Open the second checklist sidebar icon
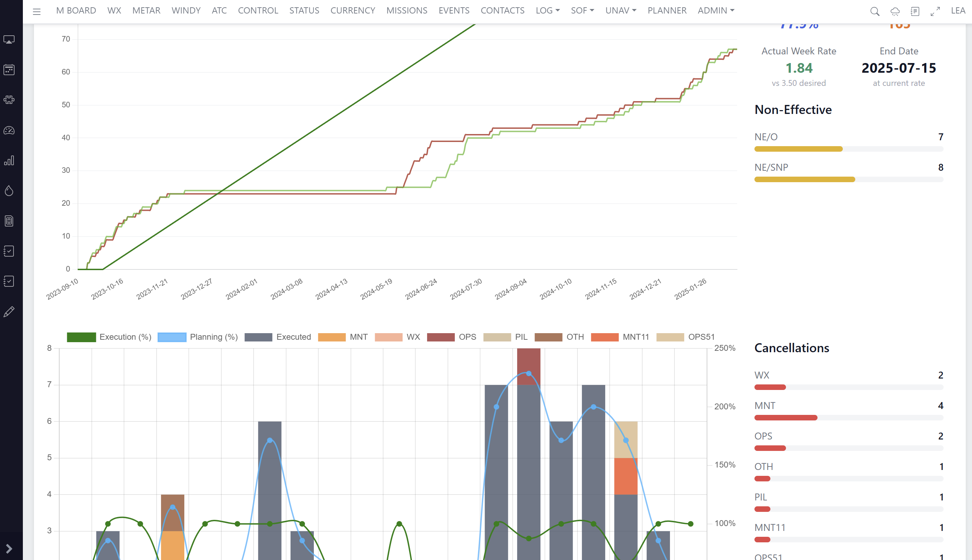972x560 pixels. 9,281
